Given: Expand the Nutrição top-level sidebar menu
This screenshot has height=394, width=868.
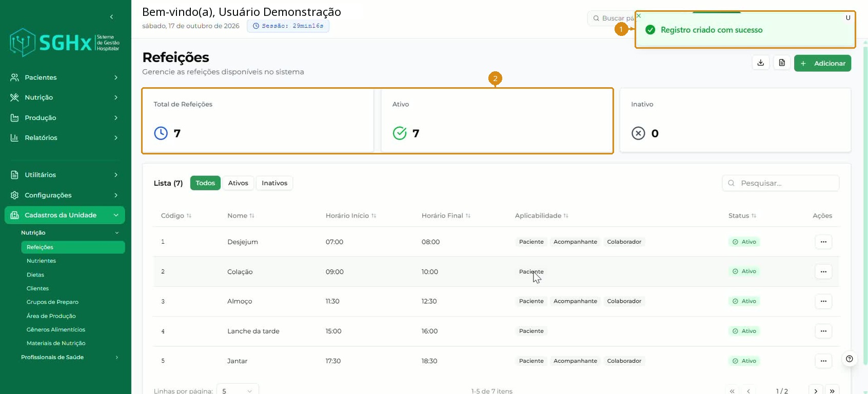Looking at the screenshot, I should click(x=65, y=97).
